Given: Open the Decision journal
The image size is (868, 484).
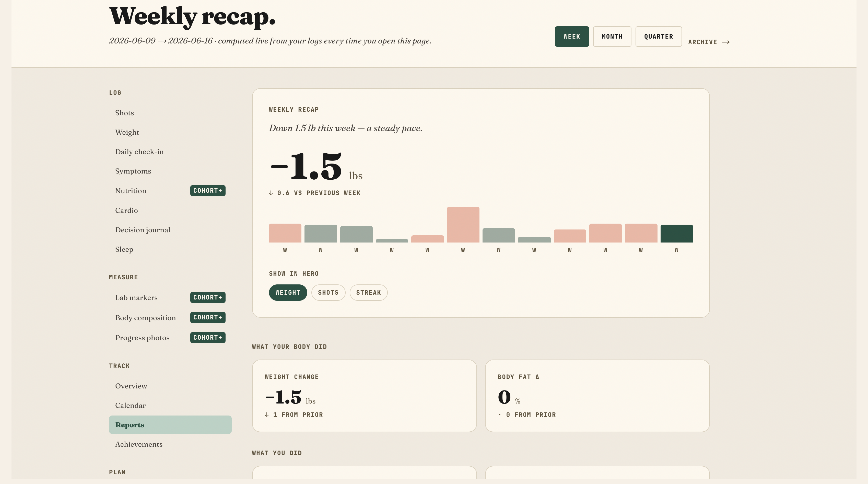Looking at the screenshot, I should click(x=170, y=230).
